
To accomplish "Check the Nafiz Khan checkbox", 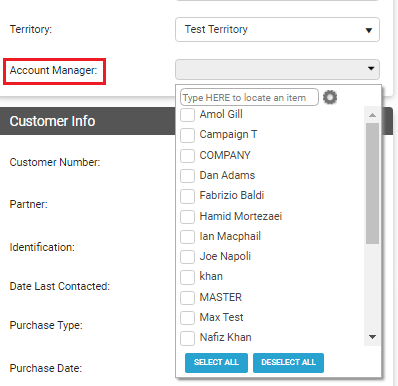I will pyautogui.click(x=187, y=338).
